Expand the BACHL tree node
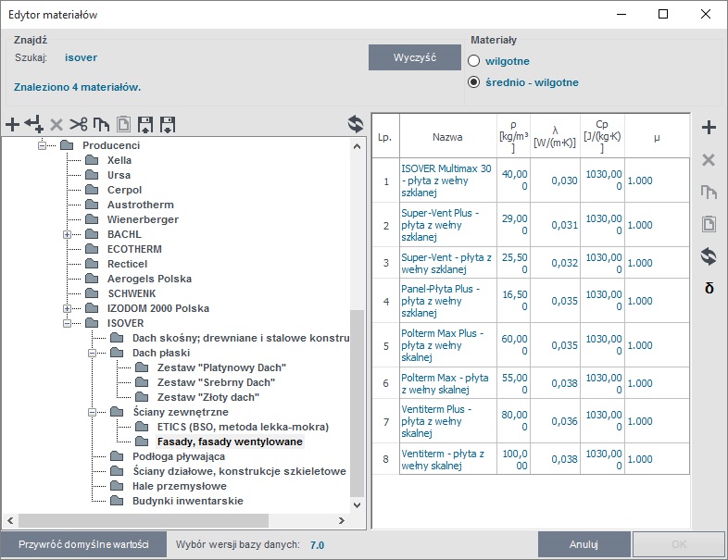Image resolution: width=728 pixels, height=560 pixels. pyautogui.click(x=67, y=234)
